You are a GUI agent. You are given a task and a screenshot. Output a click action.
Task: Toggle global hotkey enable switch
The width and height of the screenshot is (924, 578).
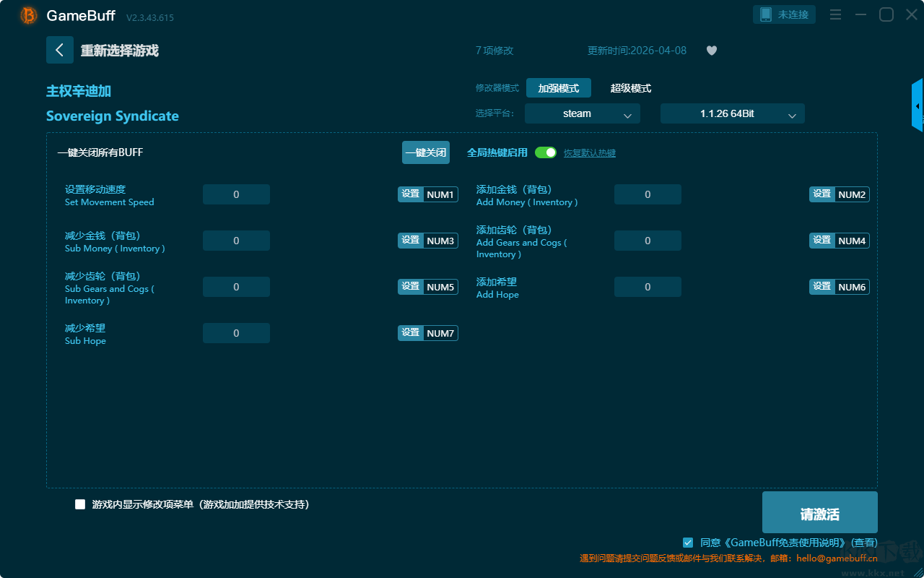point(546,152)
